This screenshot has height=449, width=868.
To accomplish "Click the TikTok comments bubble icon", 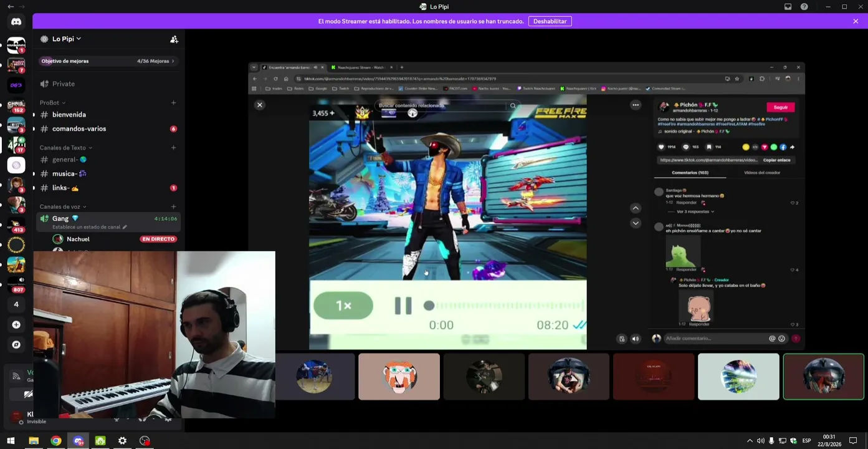I will pos(686,147).
